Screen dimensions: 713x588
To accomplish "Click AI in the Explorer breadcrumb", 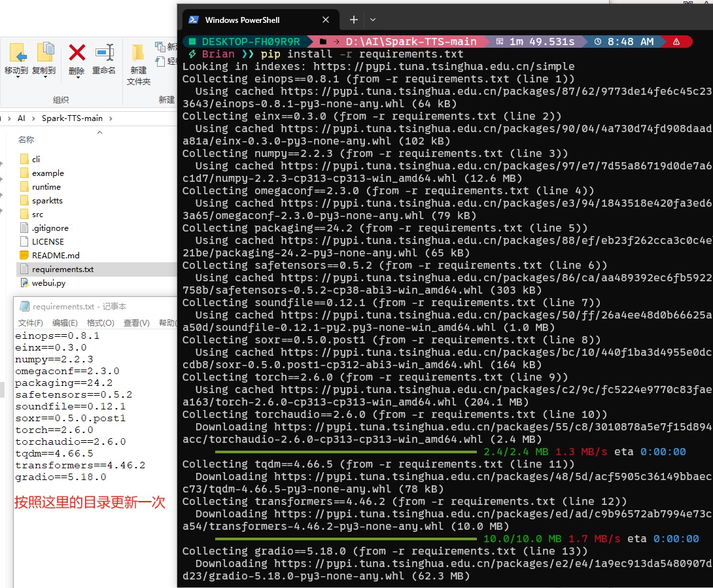I will [x=22, y=118].
